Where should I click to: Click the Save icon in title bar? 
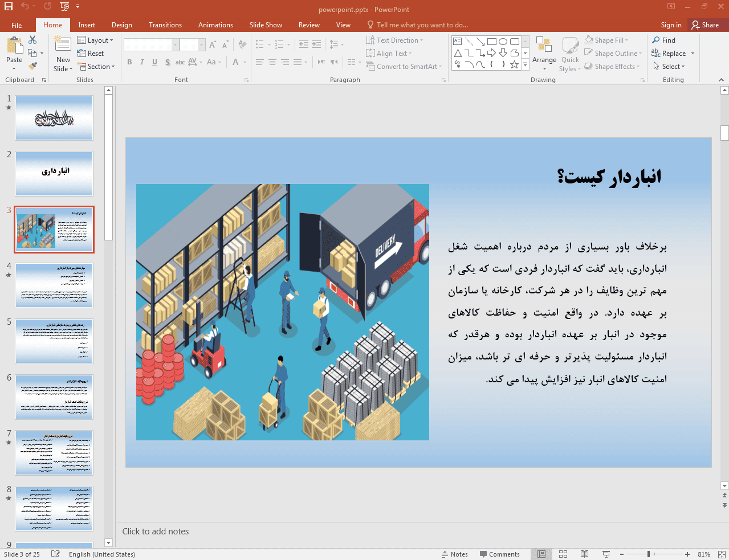click(x=9, y=7)
